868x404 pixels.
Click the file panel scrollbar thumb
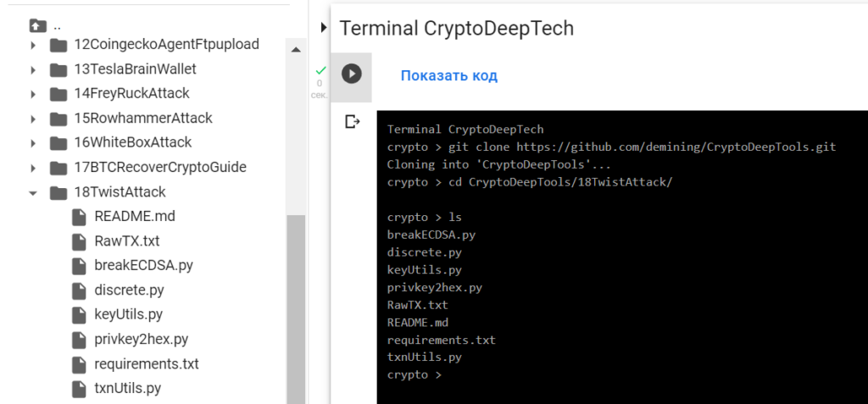point(296,309)
